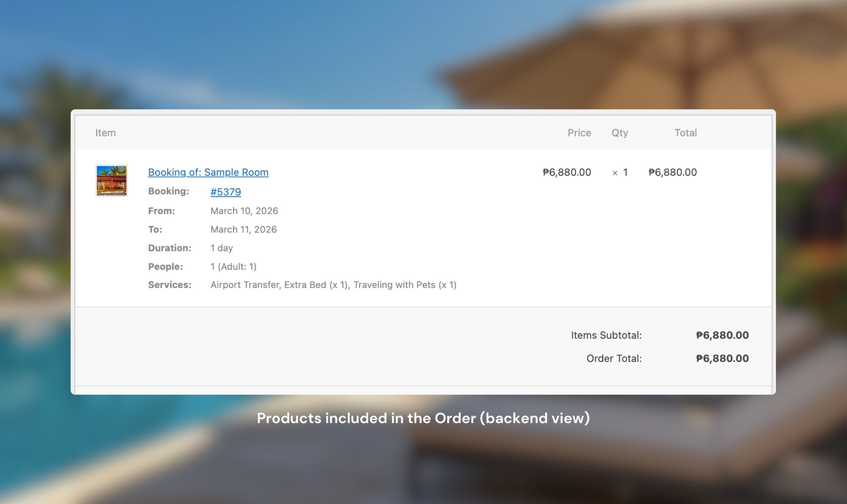Click the Order Total amount
Viewport: 847px width, 504px height.
722,358
